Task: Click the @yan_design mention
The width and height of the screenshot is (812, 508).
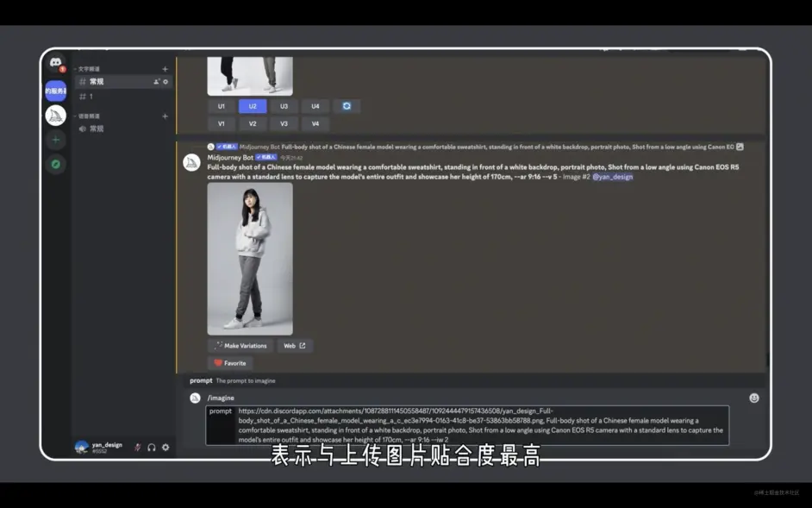Action: (x=613, y=177)
